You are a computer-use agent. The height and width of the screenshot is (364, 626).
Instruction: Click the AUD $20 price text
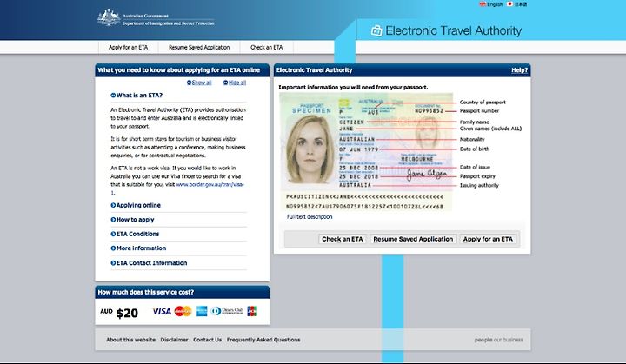[x=119, y=313]
